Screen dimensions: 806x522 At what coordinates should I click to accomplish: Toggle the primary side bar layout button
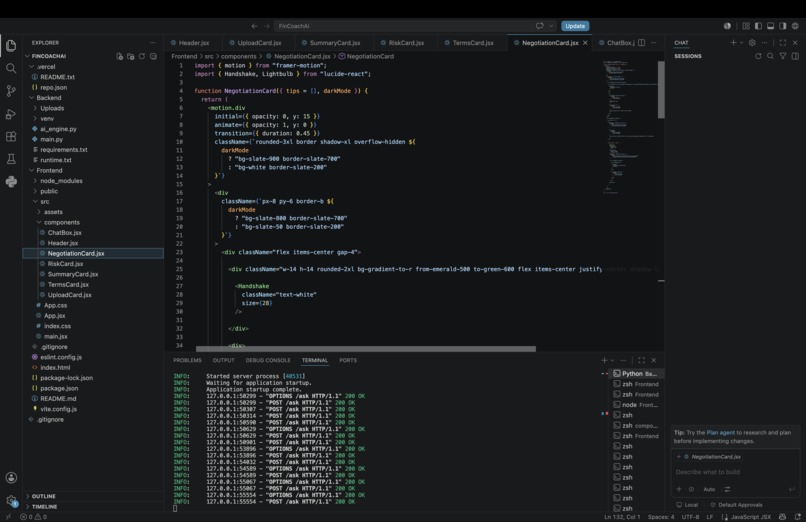[x=758, y=26]
